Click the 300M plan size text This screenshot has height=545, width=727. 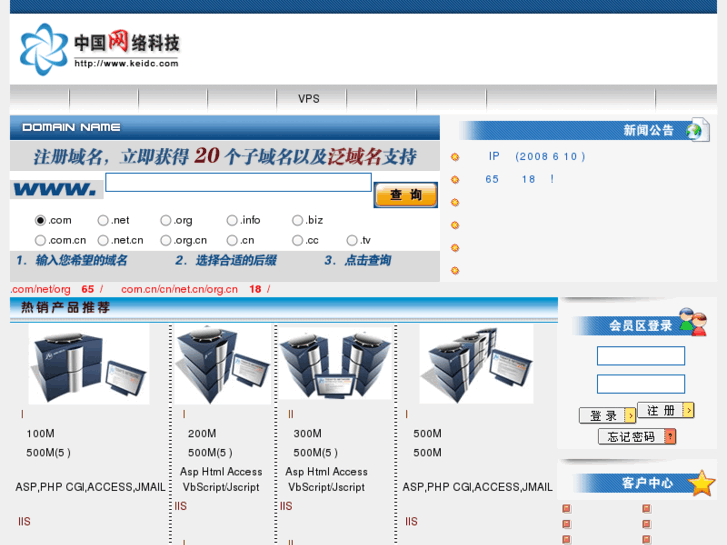coord(307,434)
